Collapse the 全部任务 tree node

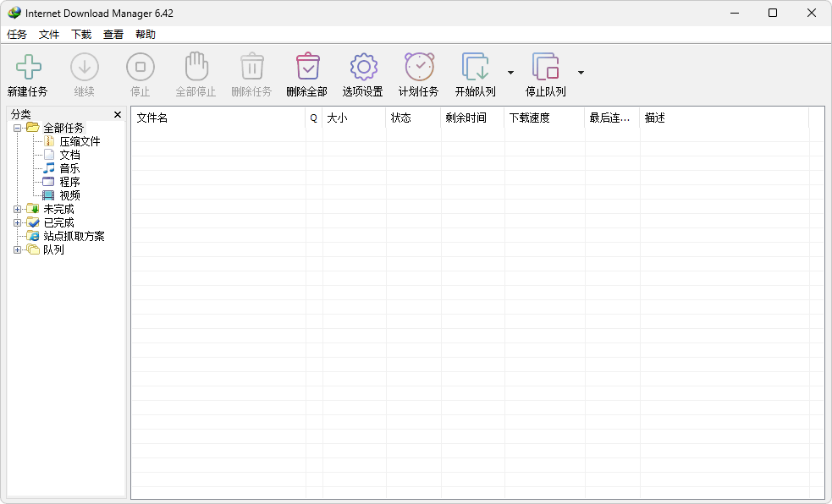tap(19, 127)
